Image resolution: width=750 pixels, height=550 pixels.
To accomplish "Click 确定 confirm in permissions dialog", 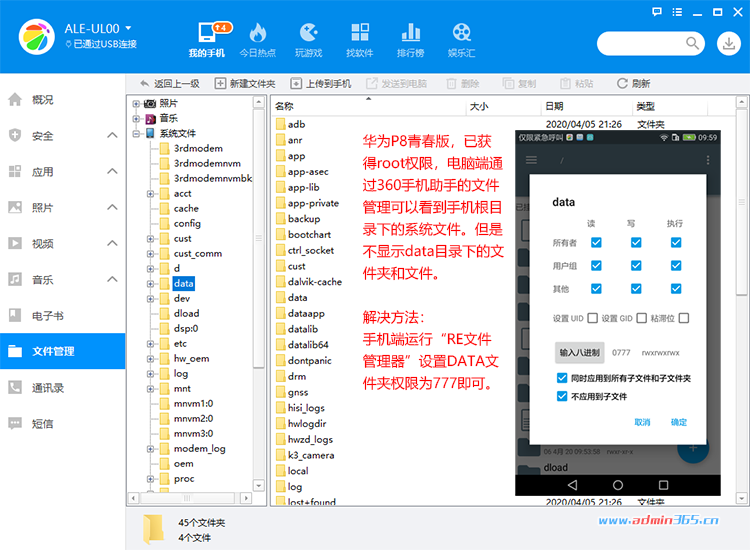I will click(x=679, y=422).
